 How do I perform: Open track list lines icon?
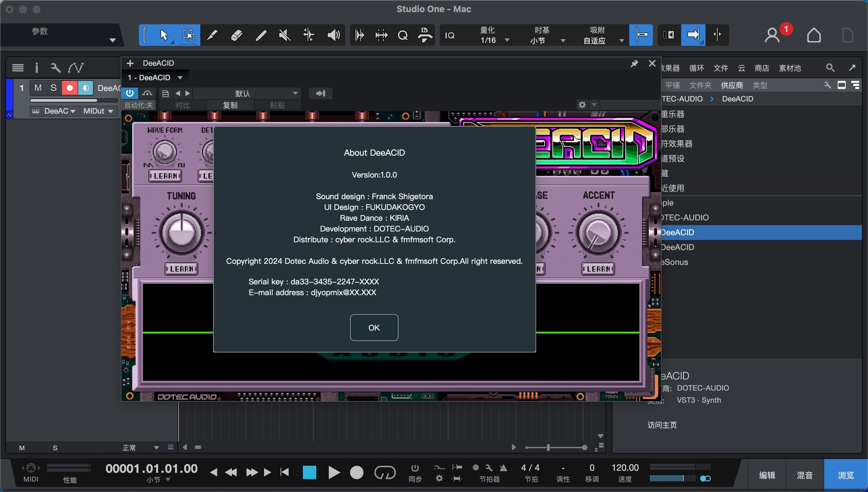point(18,68)
